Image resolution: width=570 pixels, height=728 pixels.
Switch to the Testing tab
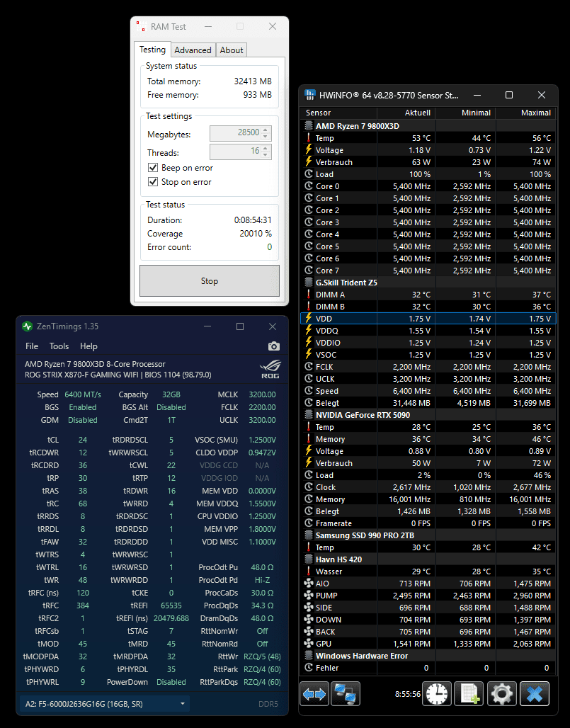pos(152,49)
